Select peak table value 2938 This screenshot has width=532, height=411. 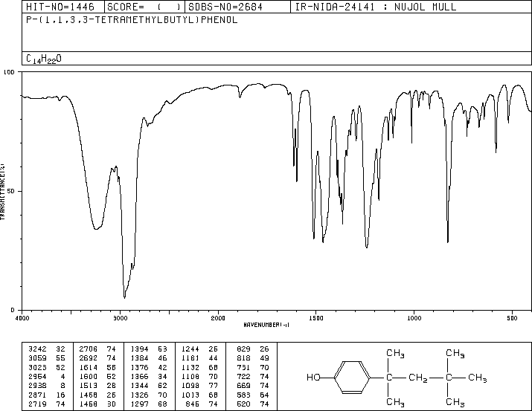[x=37, y=386]
